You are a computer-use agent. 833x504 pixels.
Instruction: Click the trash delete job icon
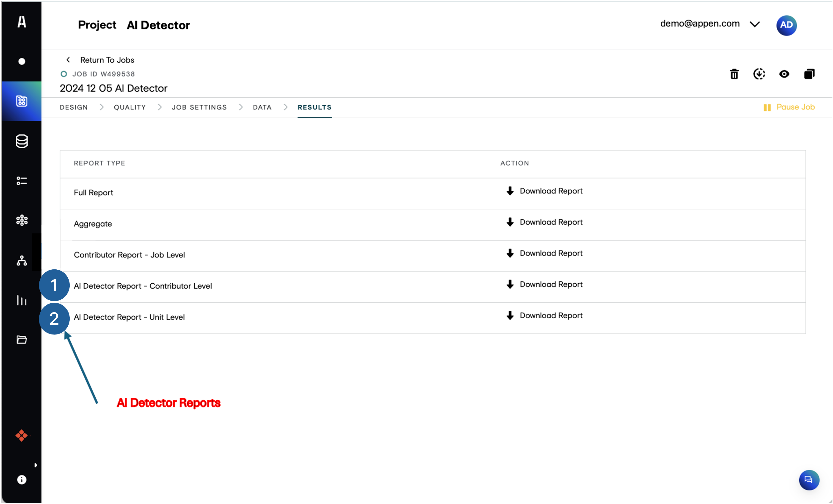click(734, 74)
